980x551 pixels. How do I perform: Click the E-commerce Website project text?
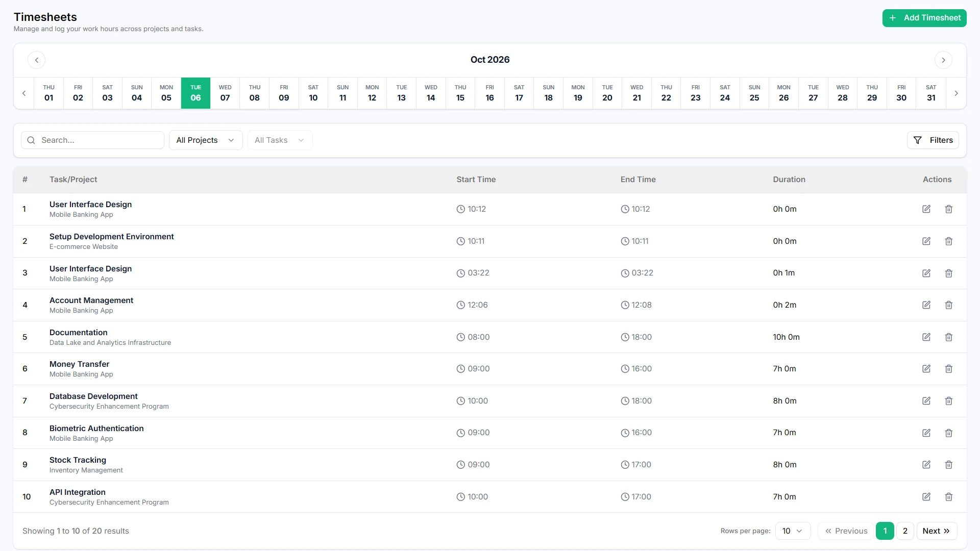(x=84, y=247)
